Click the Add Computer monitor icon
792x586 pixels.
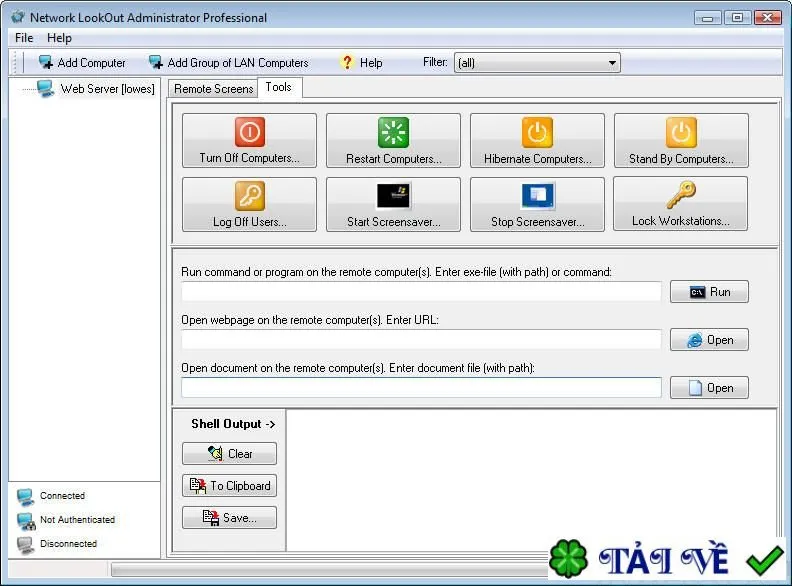[46, 62]
